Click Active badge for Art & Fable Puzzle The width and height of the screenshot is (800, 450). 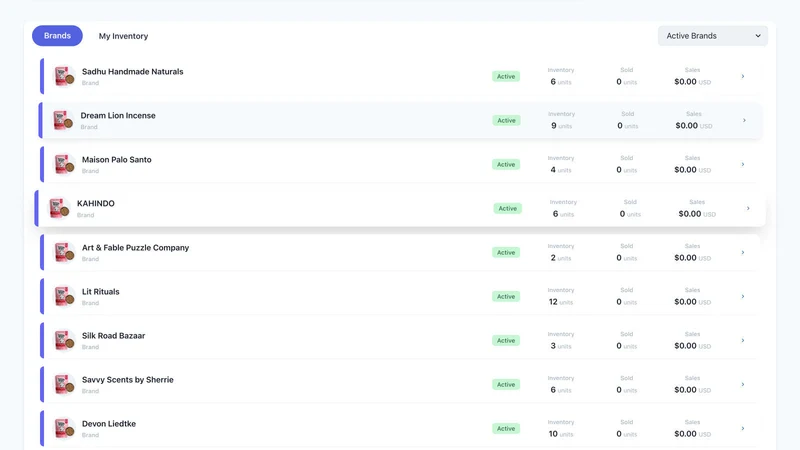click(x=506, y=253)
